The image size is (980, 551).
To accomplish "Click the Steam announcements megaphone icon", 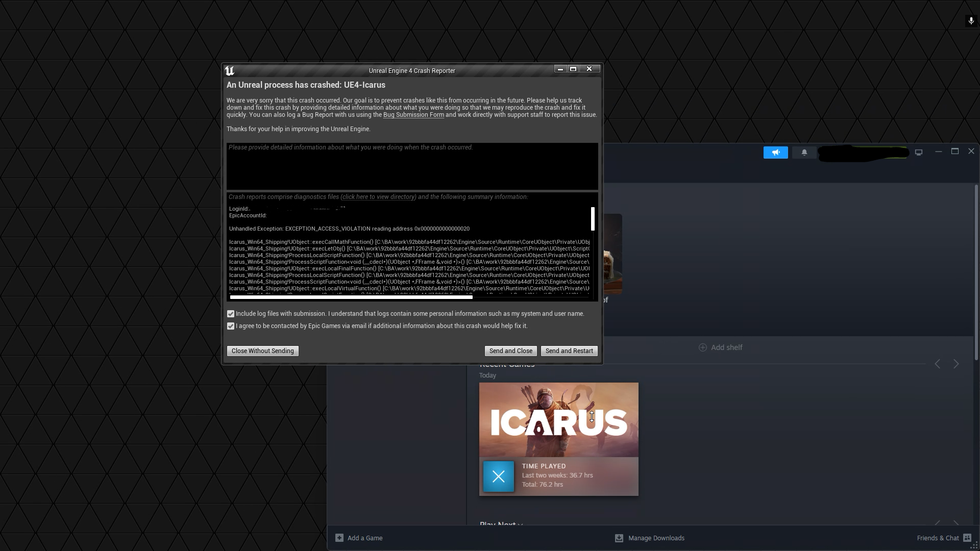I will (x=775, y=153).
